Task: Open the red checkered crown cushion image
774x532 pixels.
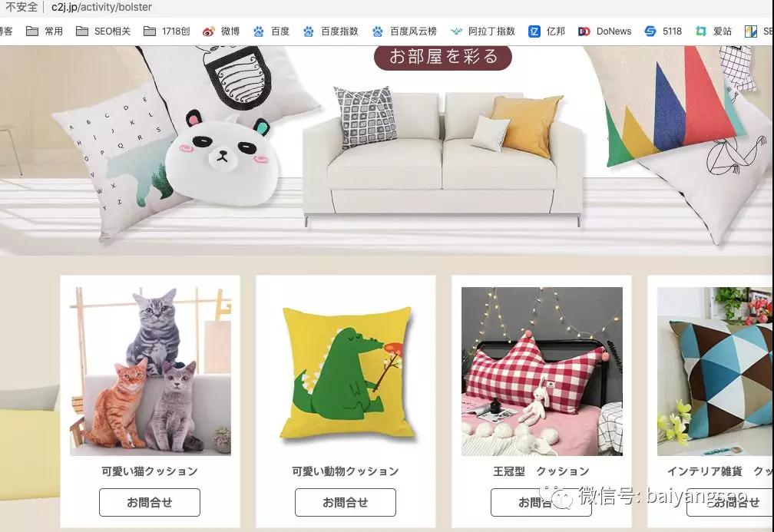Action: pyautogui.click(x=542, y=371)
